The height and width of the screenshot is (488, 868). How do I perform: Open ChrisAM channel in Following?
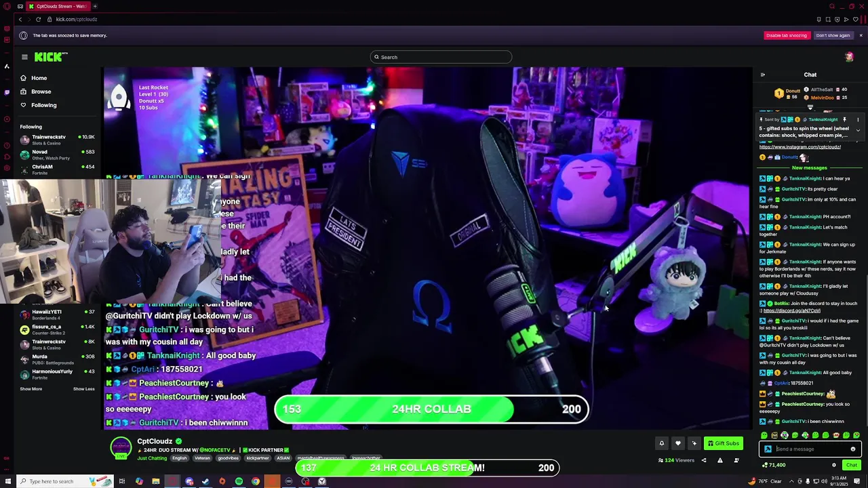tap(57, 170)
